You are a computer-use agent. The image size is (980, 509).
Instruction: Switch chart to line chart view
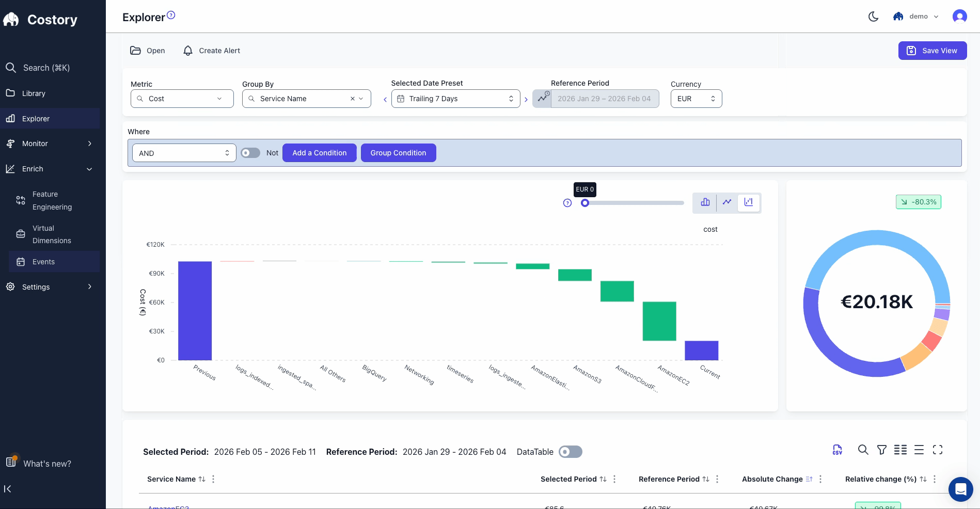click(727, 202)
